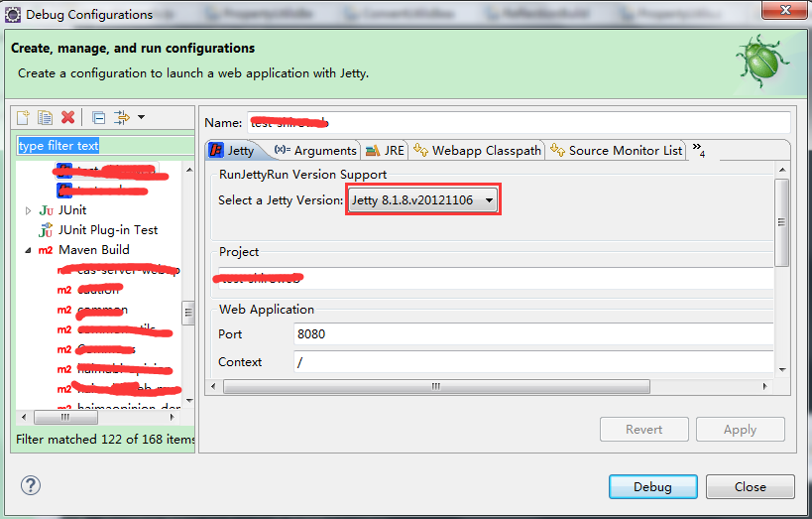The height and width of the screenshot is (519, 812).
Task: Click the Debug button
Action: (x=653, y=487)
